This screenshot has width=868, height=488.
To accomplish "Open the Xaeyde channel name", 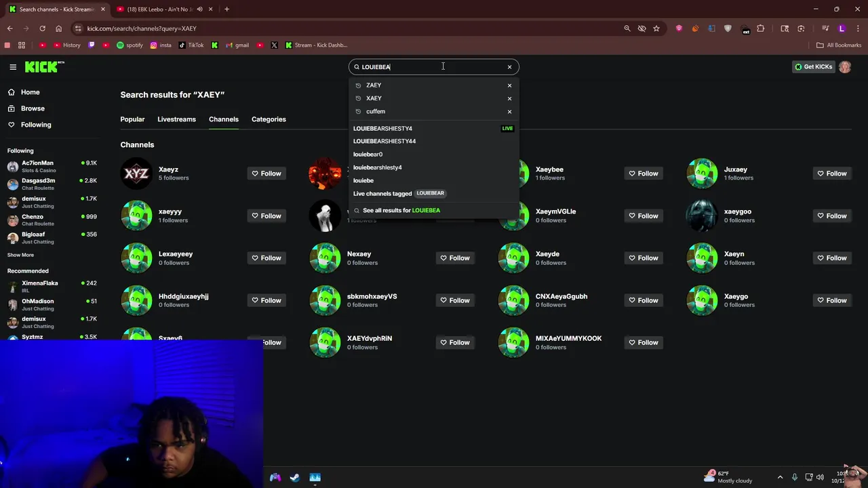I will click(547, 254).
